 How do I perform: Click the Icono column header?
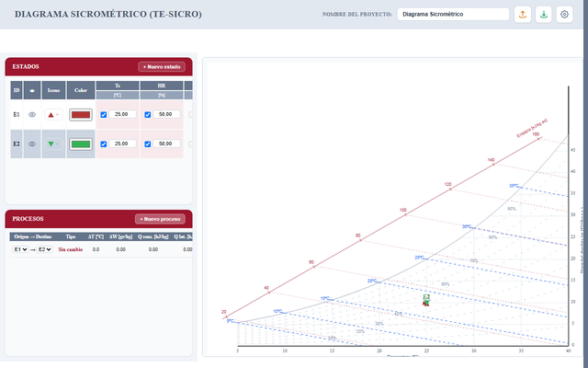pos(53,90)
